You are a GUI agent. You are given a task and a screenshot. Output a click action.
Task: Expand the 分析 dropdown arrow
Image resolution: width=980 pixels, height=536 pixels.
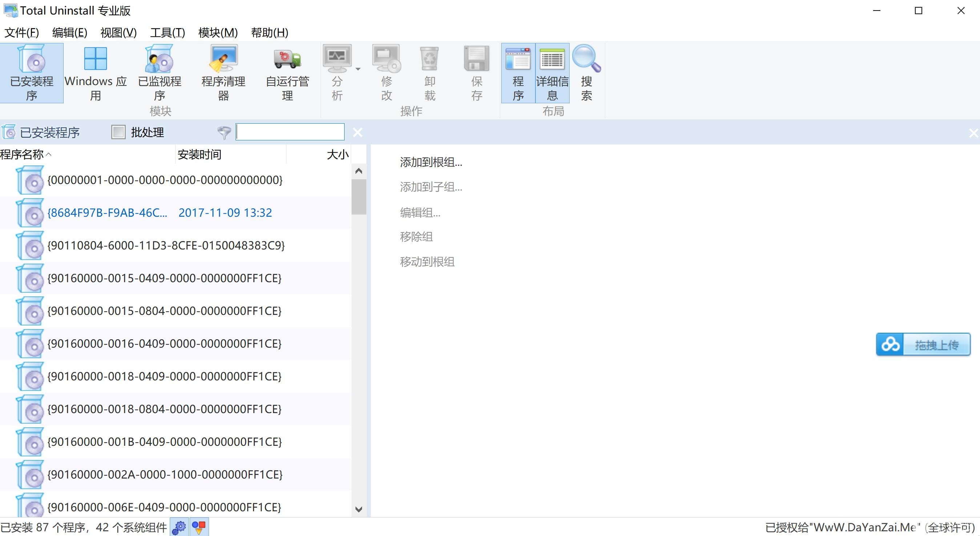coord(358,69)
